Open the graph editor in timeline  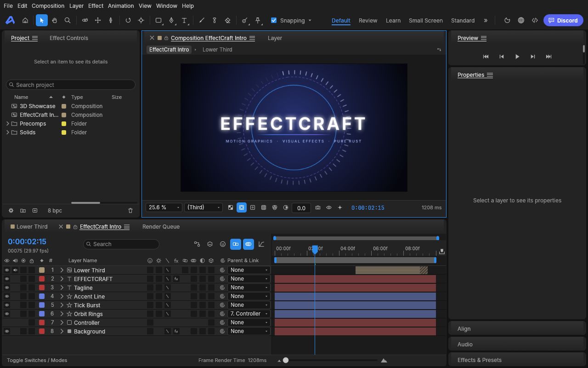(x=261, y=244)
